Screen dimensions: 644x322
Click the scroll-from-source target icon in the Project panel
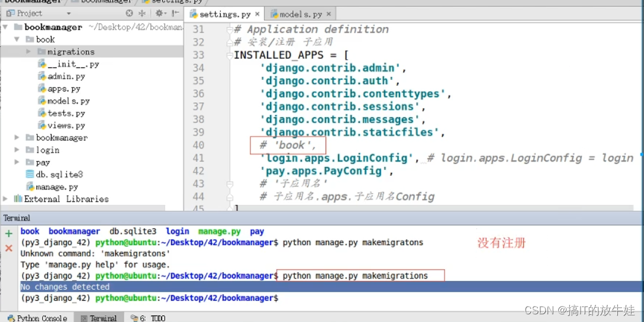pyautogui.click(x=129, y=13)
